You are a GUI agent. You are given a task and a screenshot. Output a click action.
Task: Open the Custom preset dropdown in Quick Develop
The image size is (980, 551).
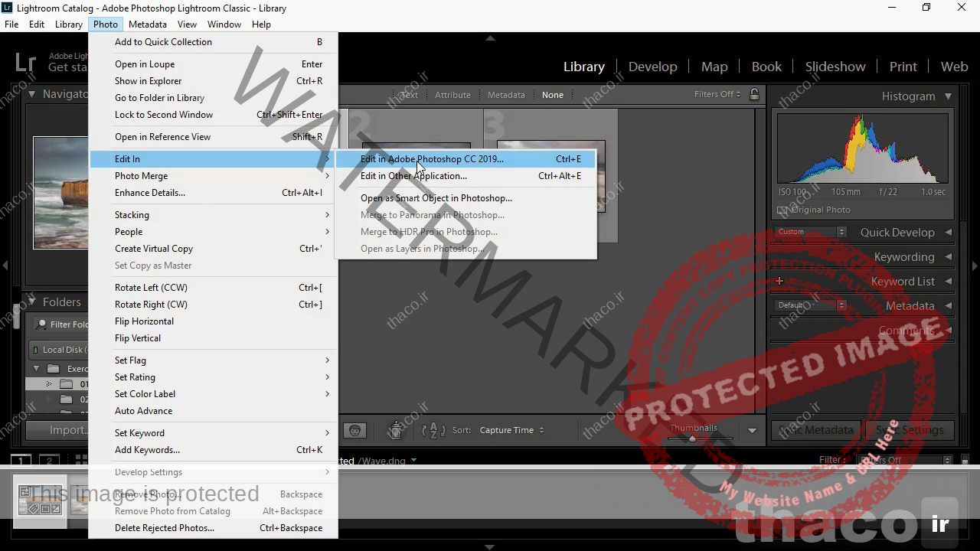coord(810,232)
